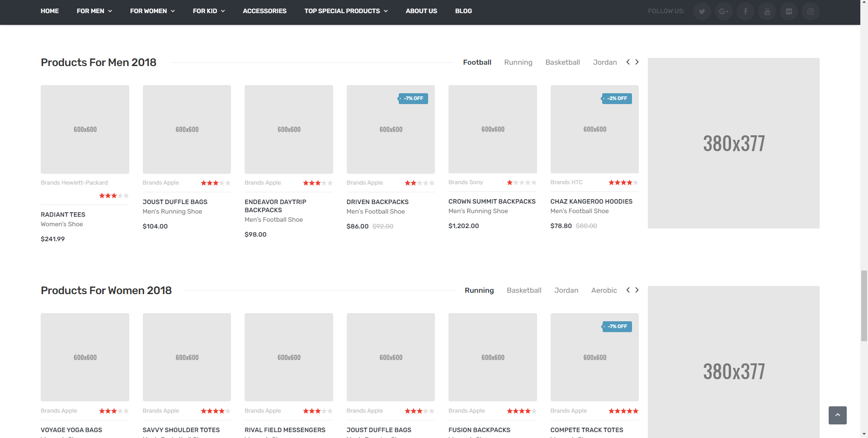The height and width of the screenshot is (438, 868).
Task: Select Aerobic tab in Women products
Action: coord(604,290)
